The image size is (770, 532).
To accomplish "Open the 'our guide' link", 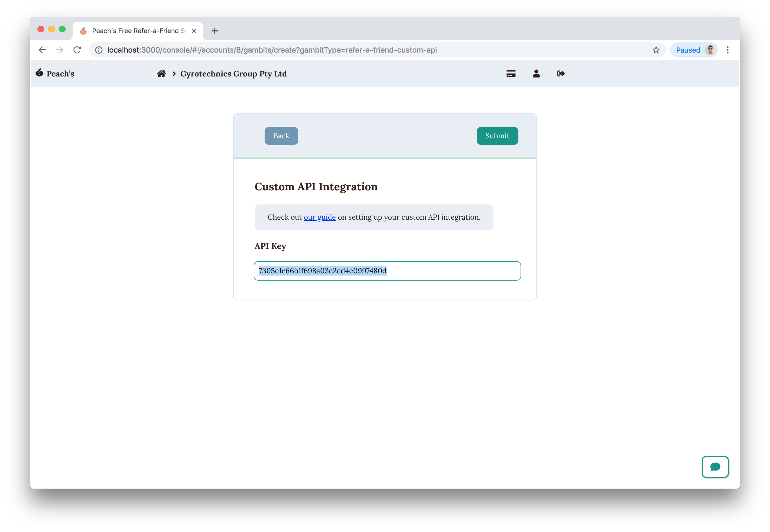I will click(x=319, y=217).
